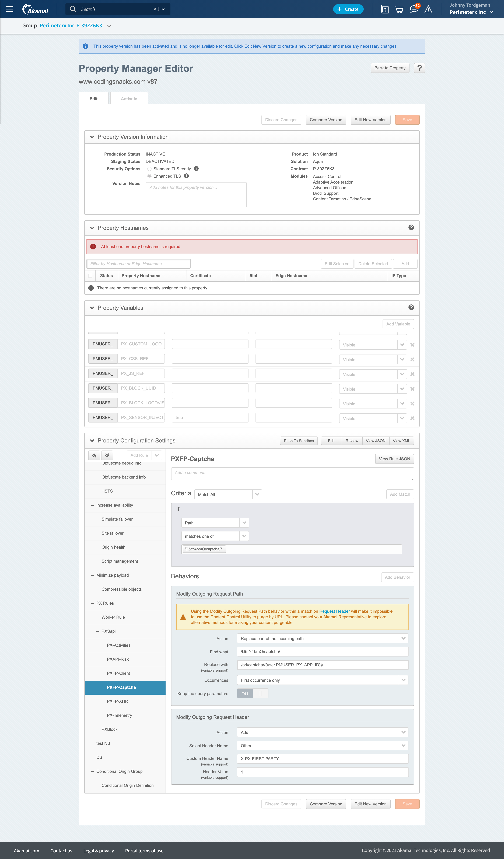Click collapse all rules double-arrow up

(94, 455)
